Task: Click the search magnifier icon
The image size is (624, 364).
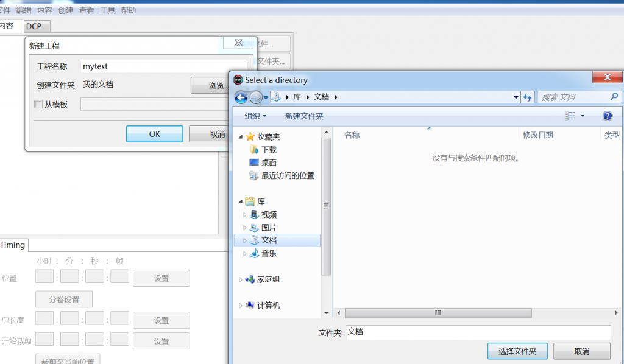Action: click(614, 96)
